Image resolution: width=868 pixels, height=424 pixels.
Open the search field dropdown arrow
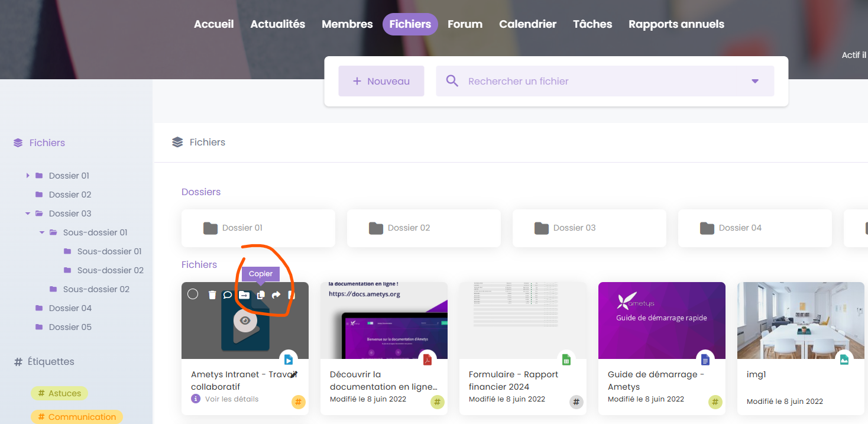click(754, 81)
